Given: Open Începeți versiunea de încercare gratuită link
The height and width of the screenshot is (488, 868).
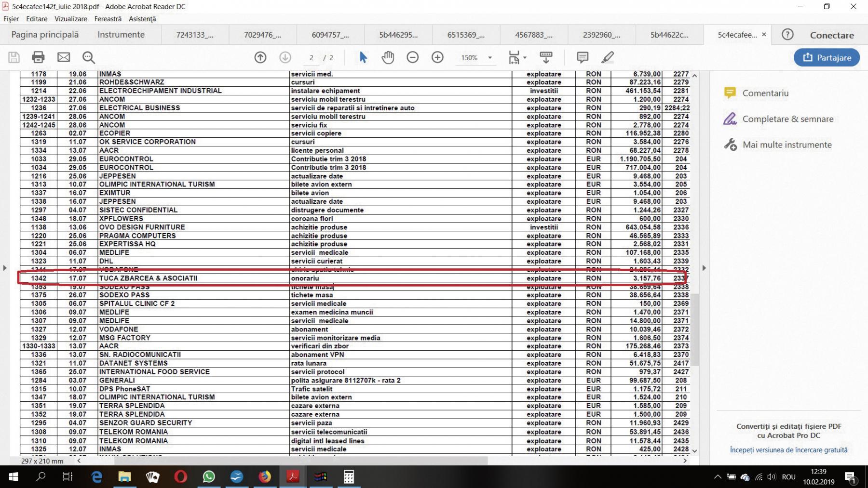Looking at the screenshot, I should (x=788, y=450).
